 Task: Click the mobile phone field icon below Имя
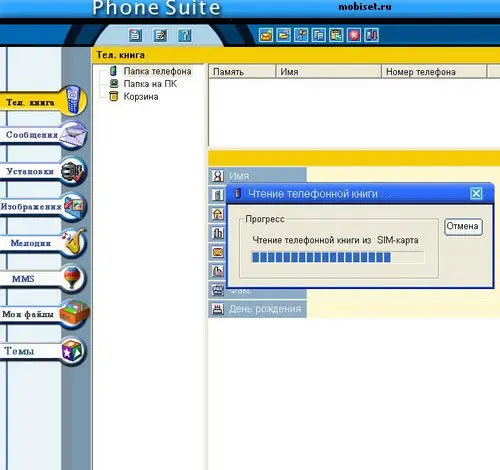(x=218, y=195)
